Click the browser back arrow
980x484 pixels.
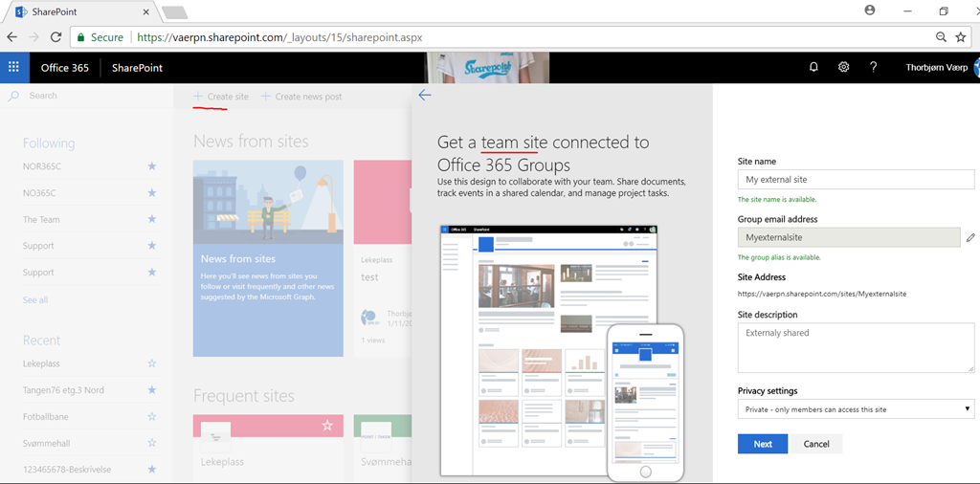point(11,37)
